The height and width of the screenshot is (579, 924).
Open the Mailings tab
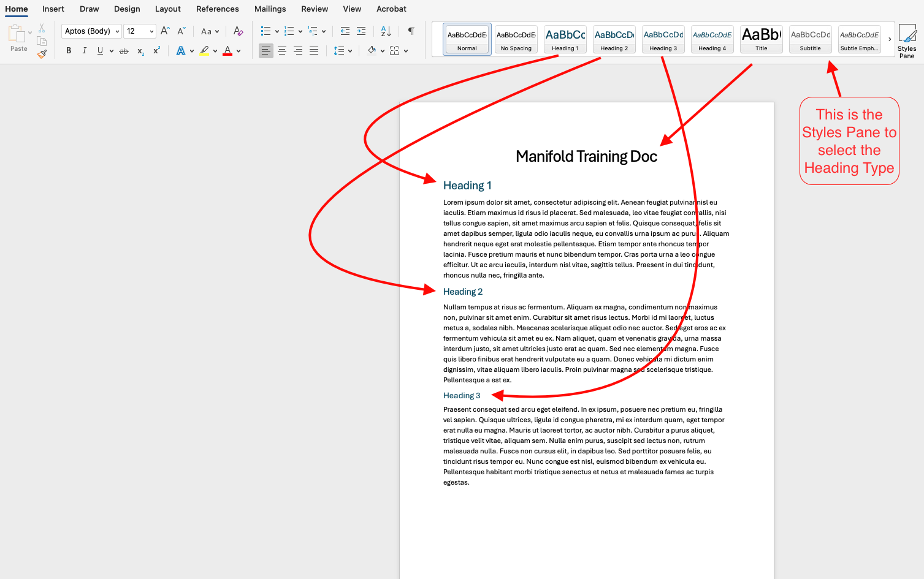[x=270, y=9]
